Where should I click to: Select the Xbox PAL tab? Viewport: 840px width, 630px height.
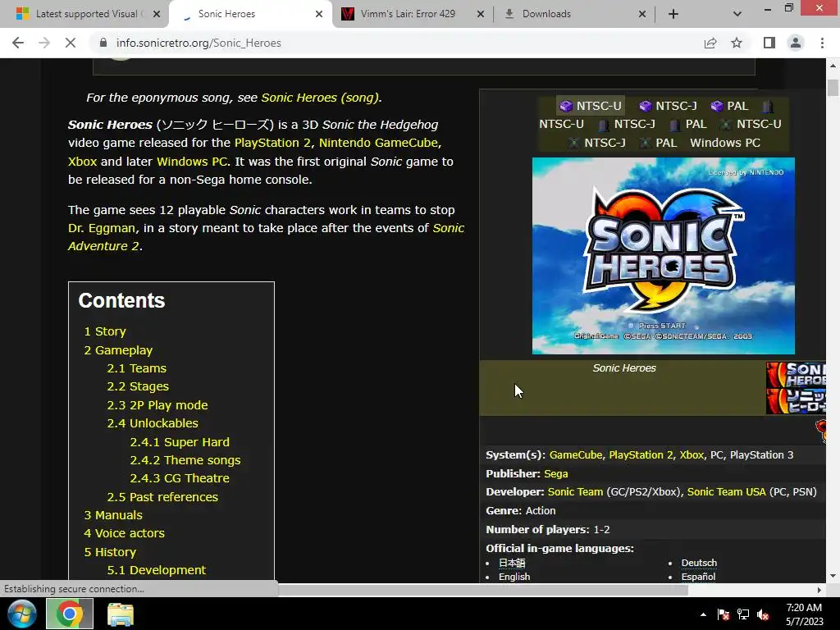(659, 143)
